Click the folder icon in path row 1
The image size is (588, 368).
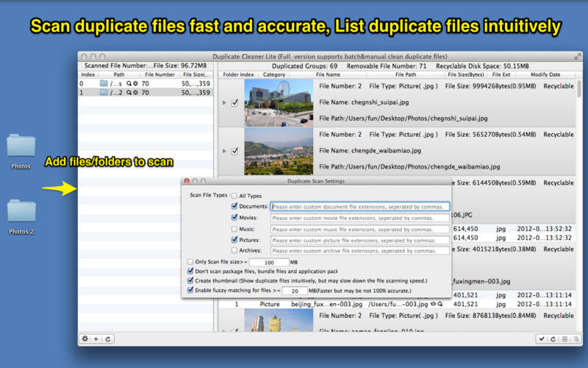pos(104,93)
